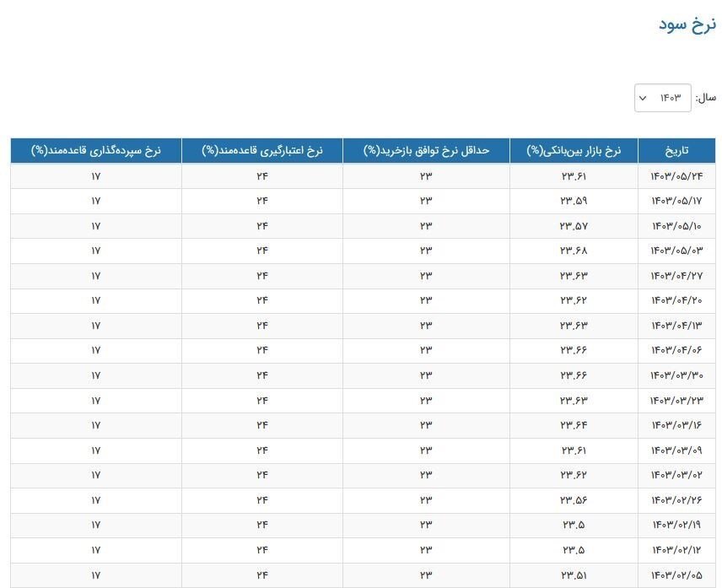Click the interbank rate value 23.51
The height and width of the screenshot is (588, 722).
(x=574, y=575)
